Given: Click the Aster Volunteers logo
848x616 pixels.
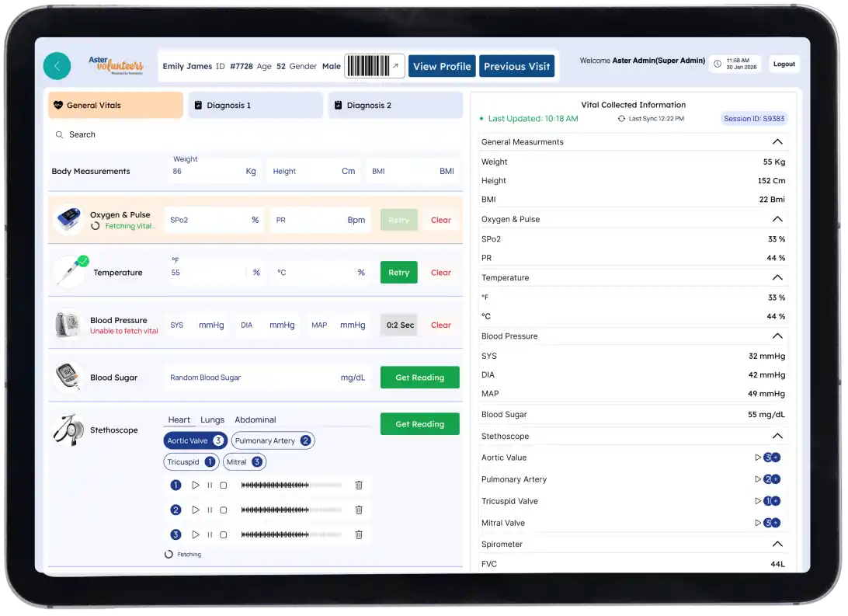Looking at the screenshot, I should 116,65.
